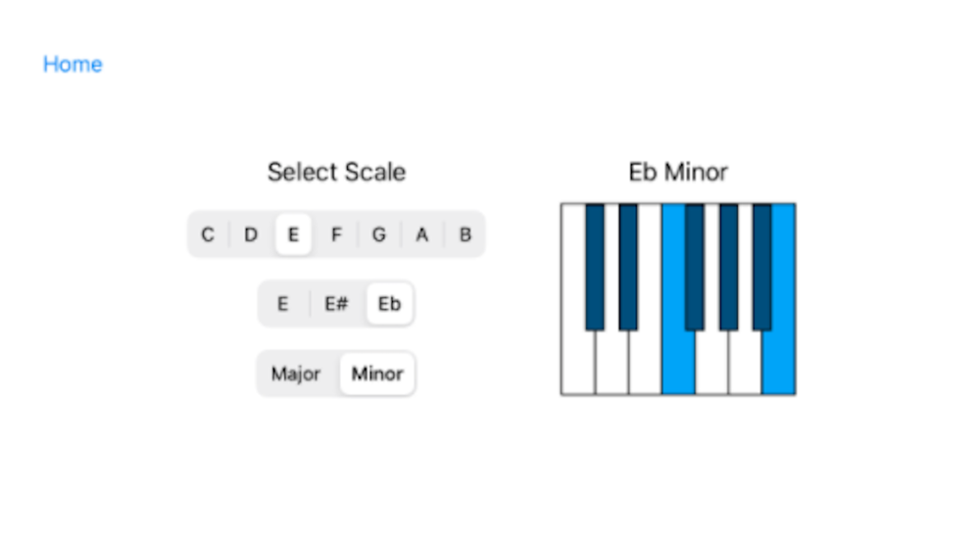The image size is (980, 552).
Task: Select the natural E accidental option
Action: [x=282, y=304]
